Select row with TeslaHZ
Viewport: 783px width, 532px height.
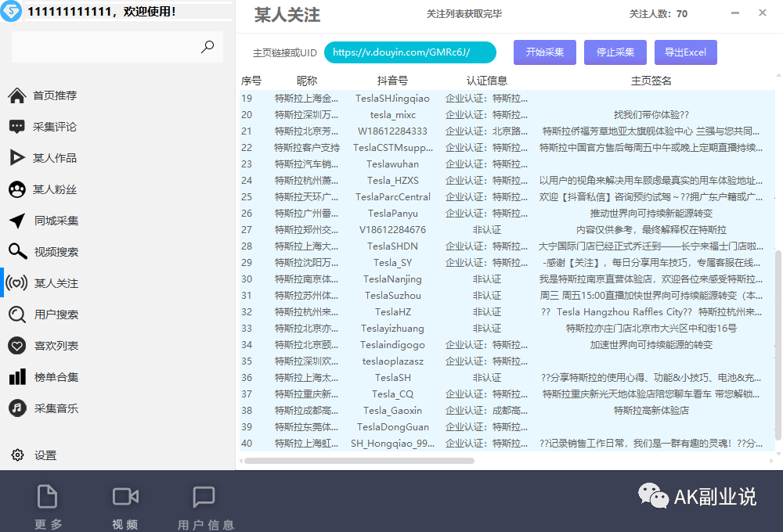tap(507, 312)
